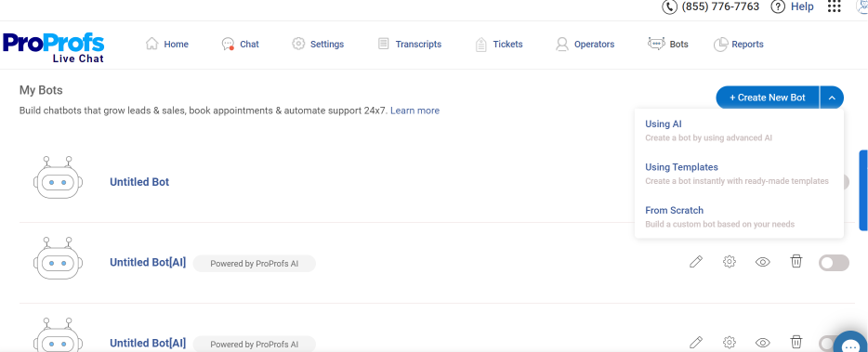Open the Transcripts page

click(x=409, y=45)
